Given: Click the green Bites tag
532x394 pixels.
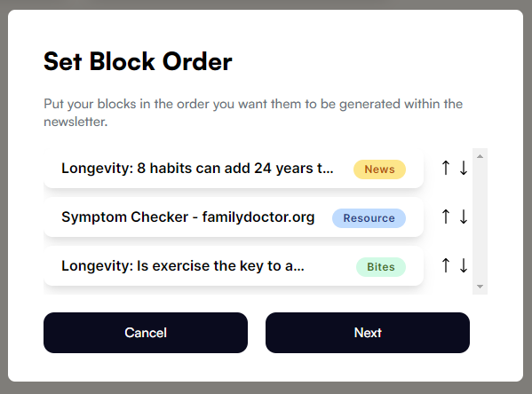Looking at the screenshot, I should coord(381,267).
